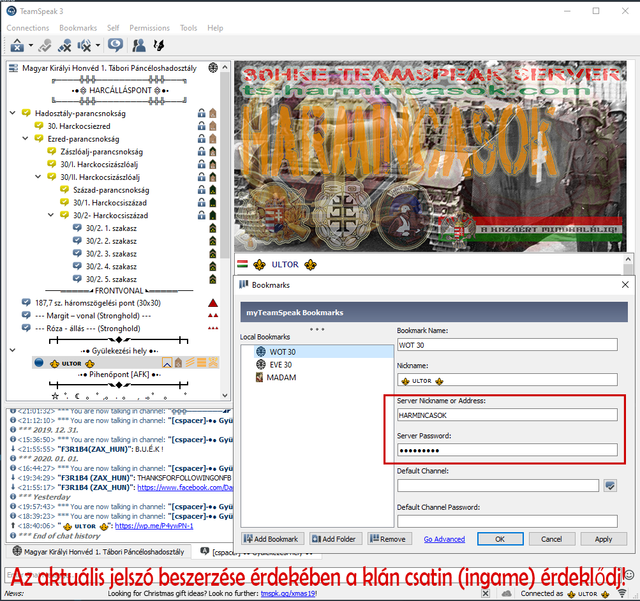Open the Help menu
640x601 pixels.
click(215, 28)
